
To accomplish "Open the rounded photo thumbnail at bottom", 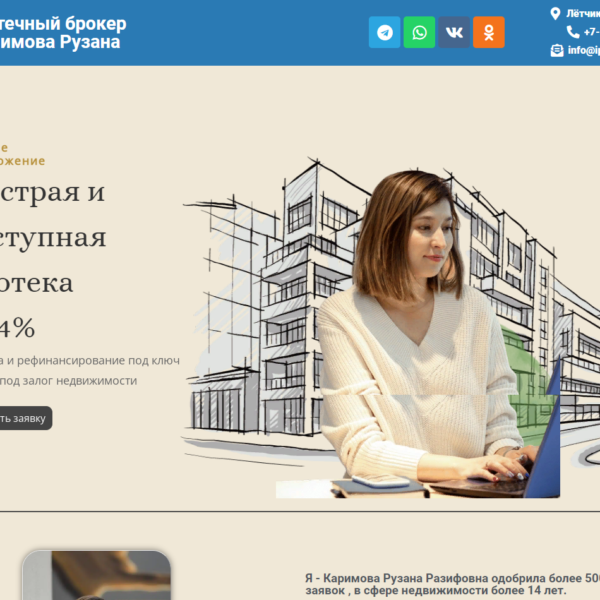I will coord(96,575).
